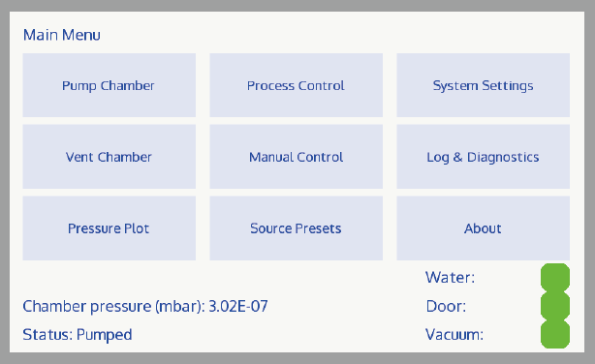Click the Water label

(450, 278)
